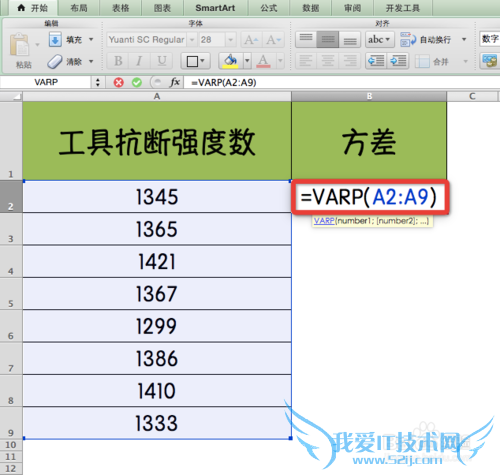This screenshot has height=475, width=500.
Task: Open the font color dropdown arrow
Action: (x=280, y=61)
